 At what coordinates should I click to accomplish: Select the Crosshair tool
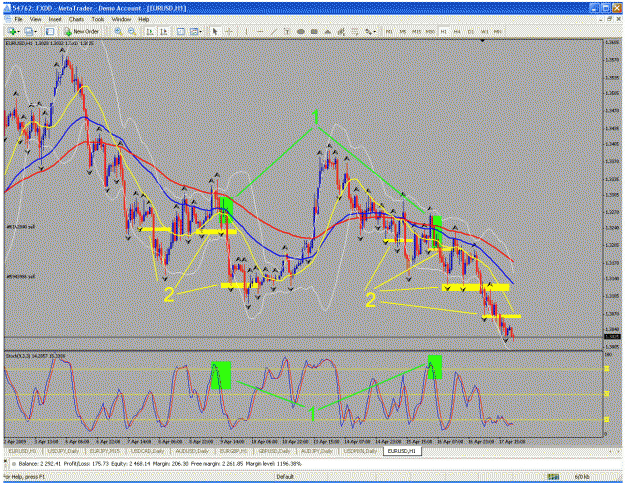click(229, 31)
